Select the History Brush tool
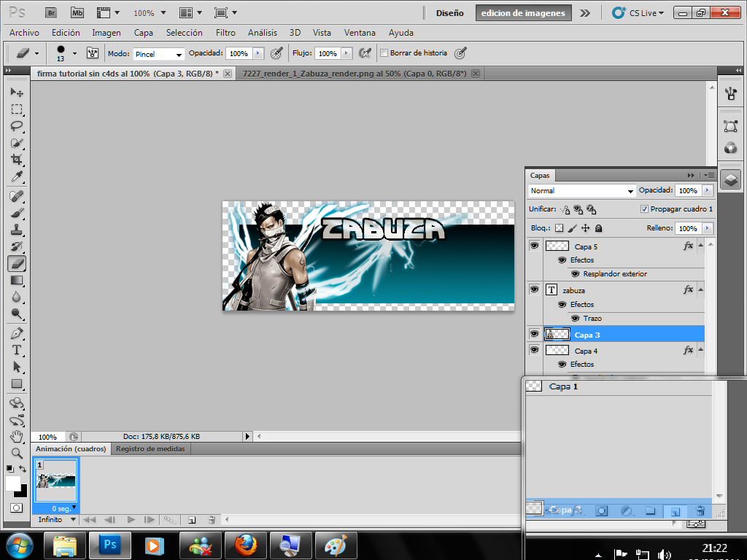Screen dimensions: 747x560 point(17,246)
